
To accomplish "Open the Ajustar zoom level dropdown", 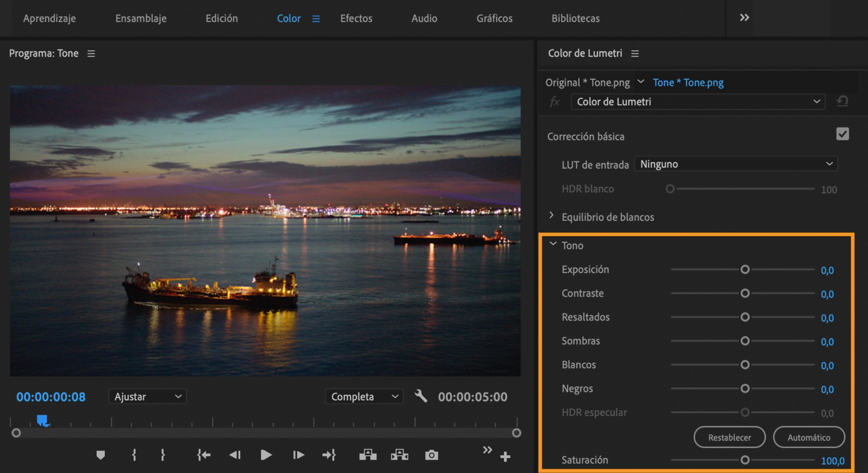I will (147, 397).
